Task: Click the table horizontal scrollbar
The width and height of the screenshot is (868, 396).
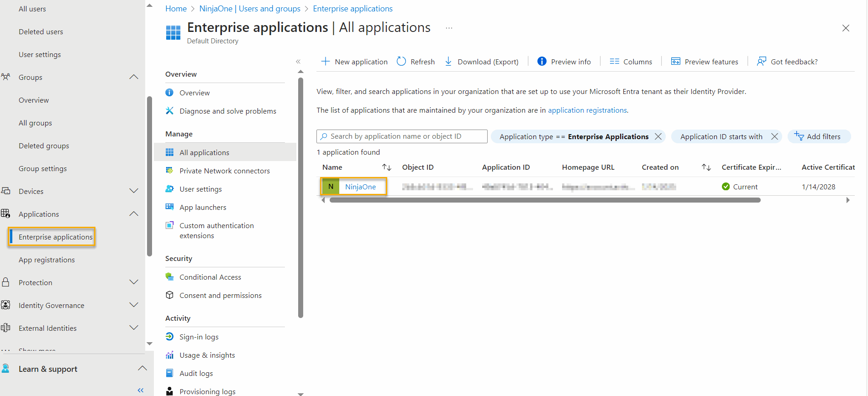Action: [545, 200]
